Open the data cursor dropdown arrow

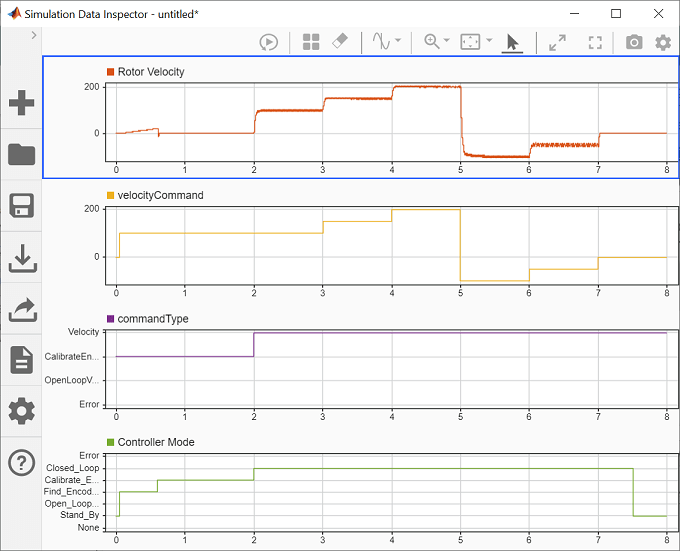tap(398, 40)
